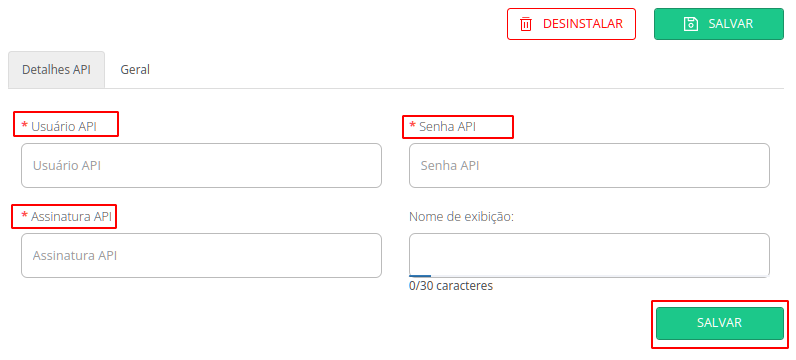Click the DESINSTALAR button text

[583, 24]
